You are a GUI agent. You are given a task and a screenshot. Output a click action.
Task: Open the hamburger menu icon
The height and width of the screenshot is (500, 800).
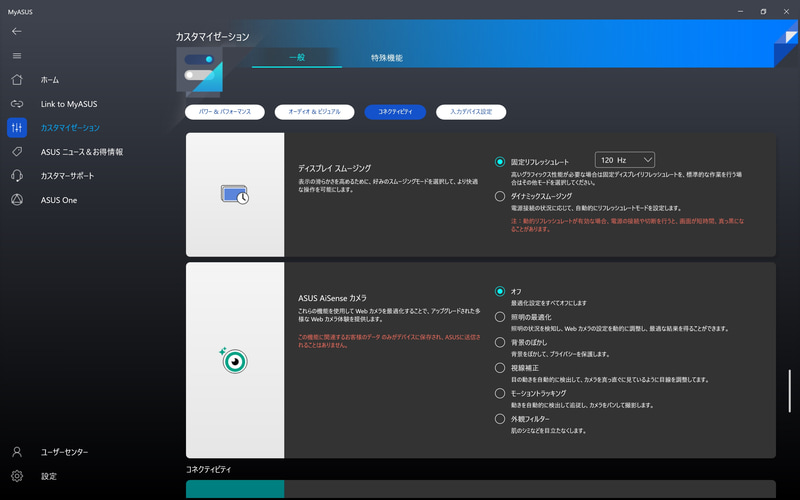pos(17,56)
